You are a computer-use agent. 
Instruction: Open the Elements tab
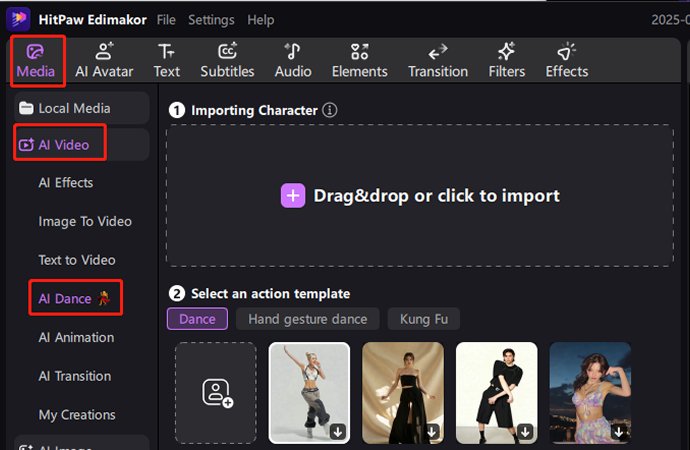360,61
